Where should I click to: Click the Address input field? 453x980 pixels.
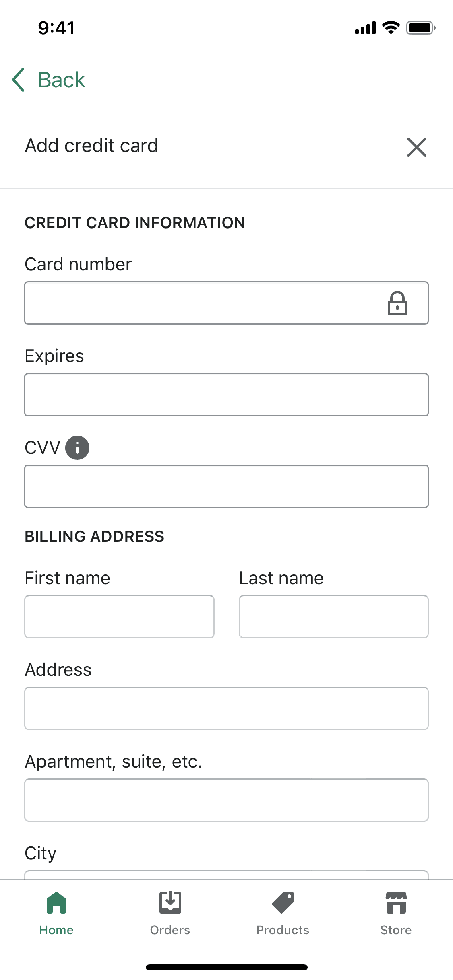point(226,708)
